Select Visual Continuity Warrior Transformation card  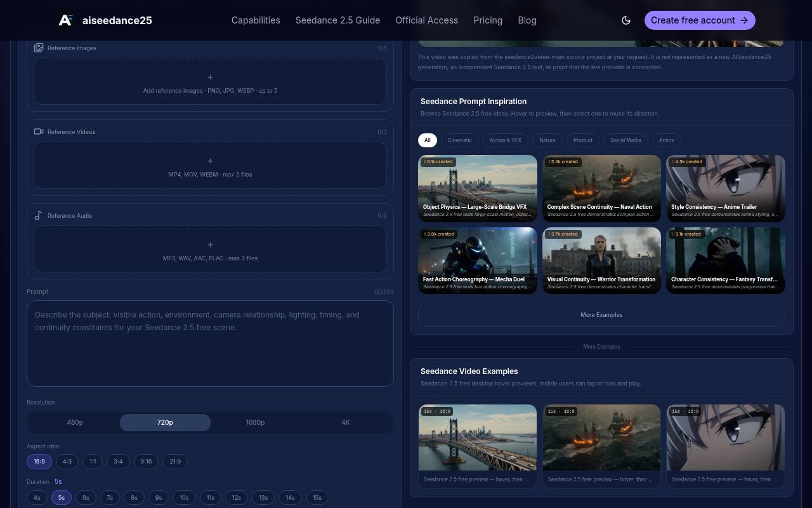[x=601, y=261]
